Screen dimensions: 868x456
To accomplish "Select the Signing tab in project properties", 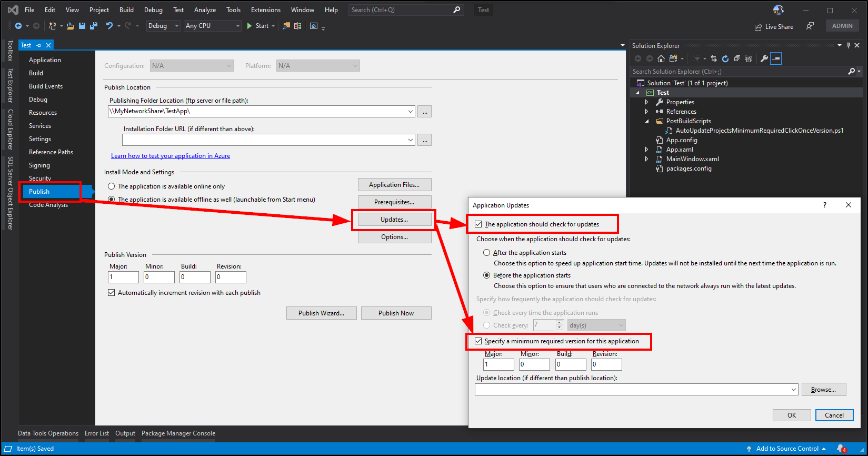I will pos(39,165).
